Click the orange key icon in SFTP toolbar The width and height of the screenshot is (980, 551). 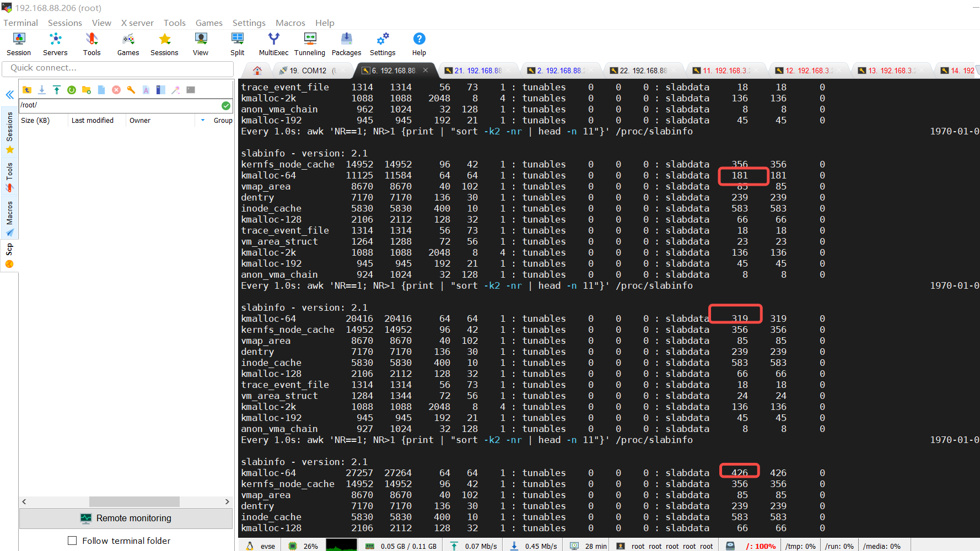tap(131, 90)
